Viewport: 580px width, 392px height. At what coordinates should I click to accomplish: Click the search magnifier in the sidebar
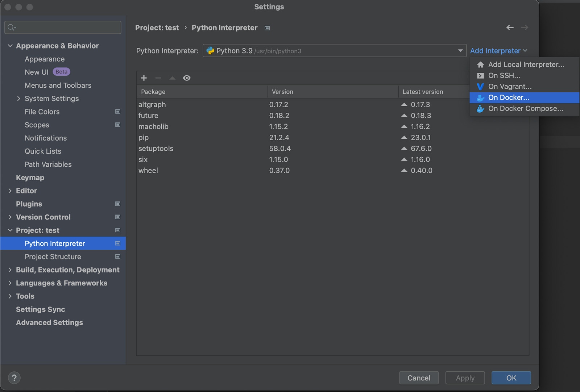click(x=11, y=27)
